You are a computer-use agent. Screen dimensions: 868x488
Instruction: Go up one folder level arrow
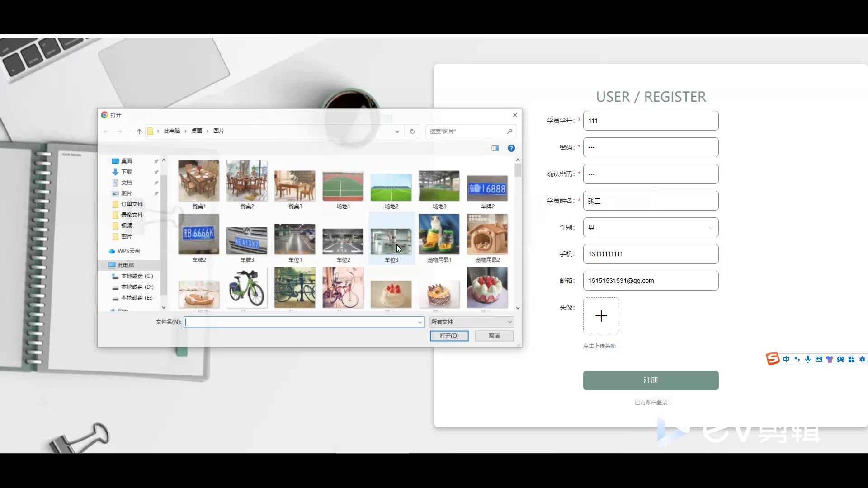(139, 131)
